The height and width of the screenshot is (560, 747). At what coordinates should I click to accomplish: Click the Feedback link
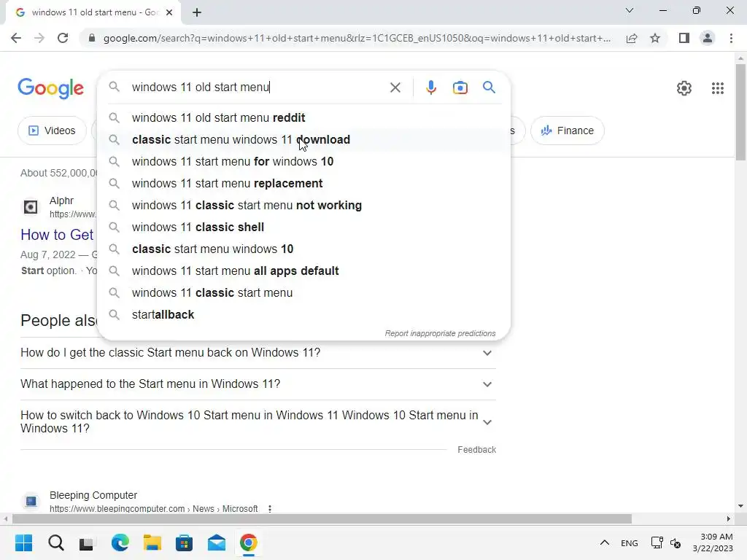(x=476, y=449)
